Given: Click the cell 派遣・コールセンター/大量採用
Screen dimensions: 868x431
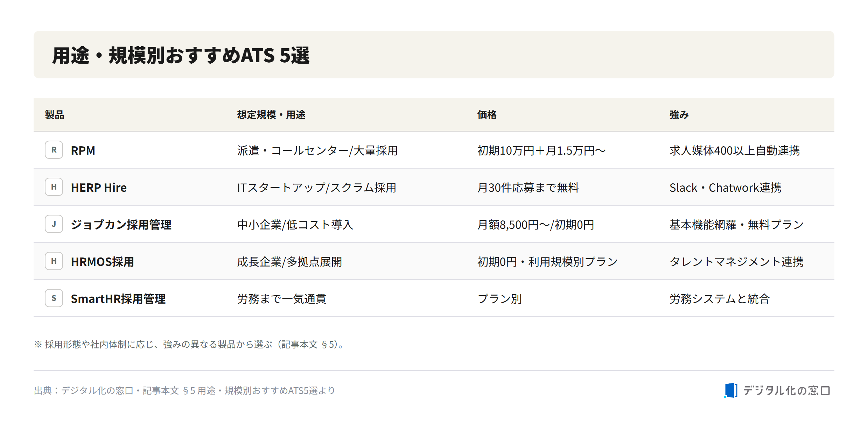Looking at the screenshot, I should [x=317, y=150].
